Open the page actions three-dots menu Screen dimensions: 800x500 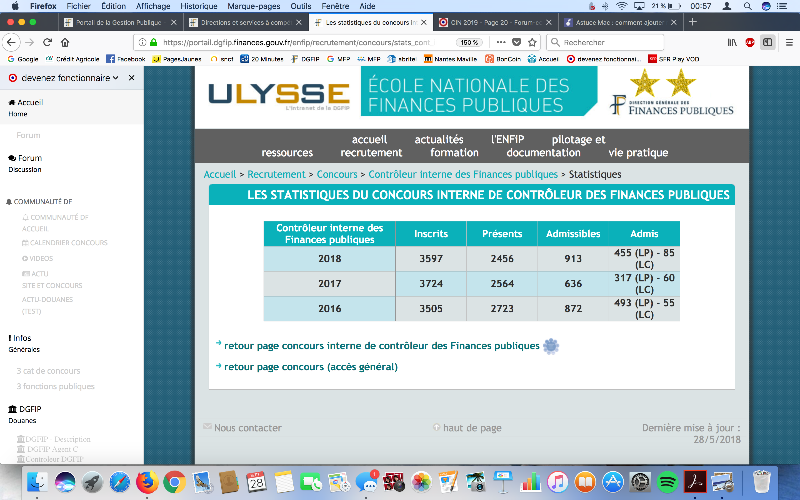point(500,42)
